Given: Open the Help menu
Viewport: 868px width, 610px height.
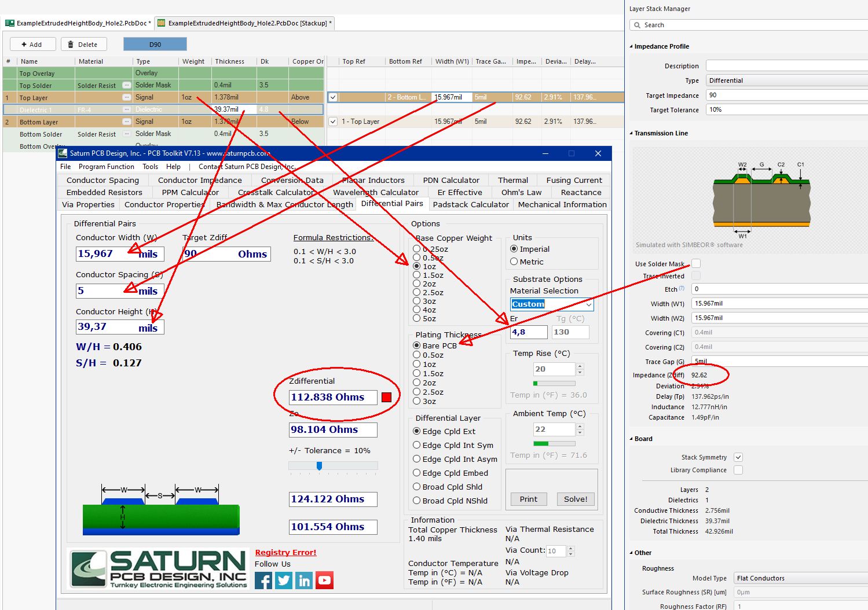Looking at the screenshot, I should pos(174,166).
